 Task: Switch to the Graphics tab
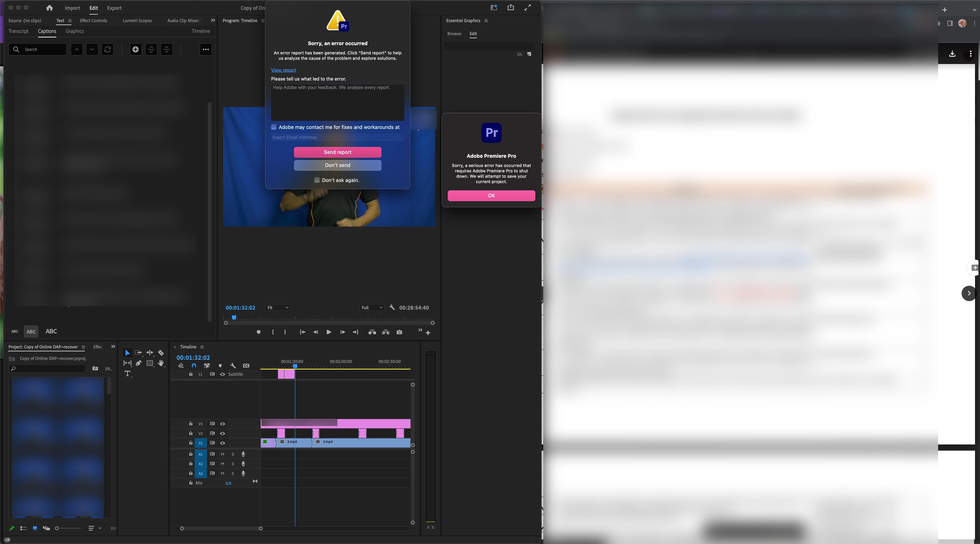pos(74,31)
